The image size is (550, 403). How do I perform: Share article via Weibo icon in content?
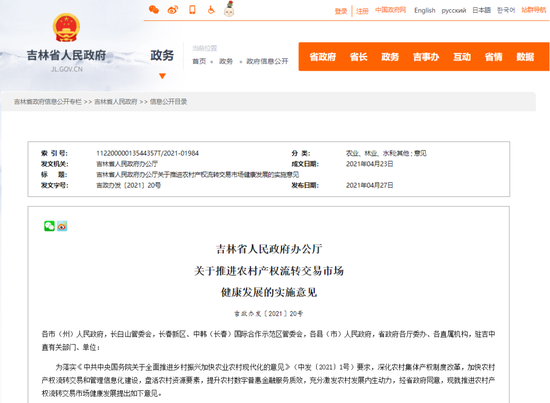click(62, 226)
